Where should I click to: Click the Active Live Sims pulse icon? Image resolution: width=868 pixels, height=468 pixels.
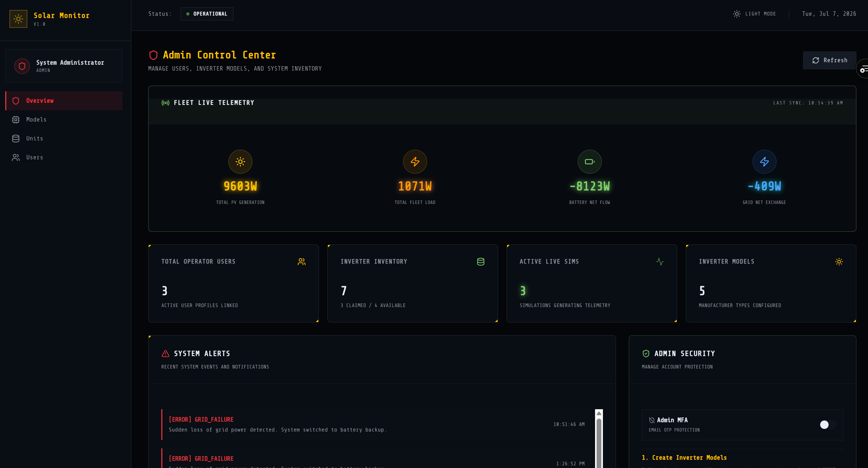click(660, 262)
